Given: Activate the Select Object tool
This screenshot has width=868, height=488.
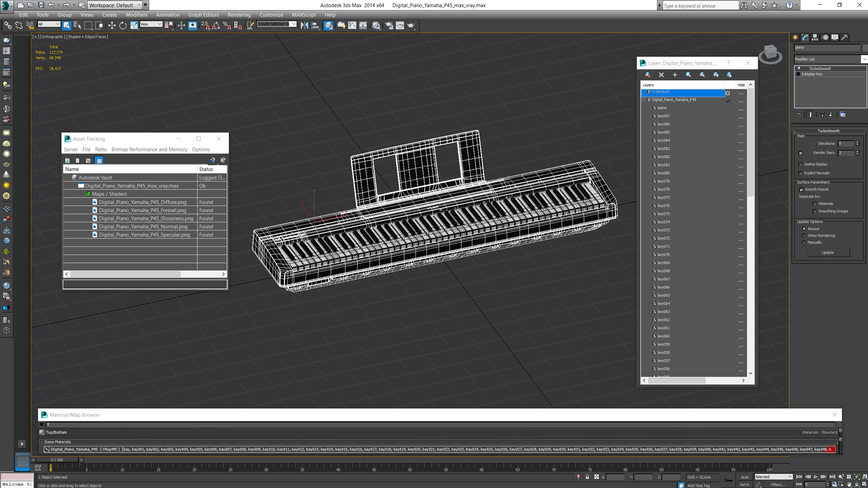Looking at the screenshot, I should tap(66, 26).
